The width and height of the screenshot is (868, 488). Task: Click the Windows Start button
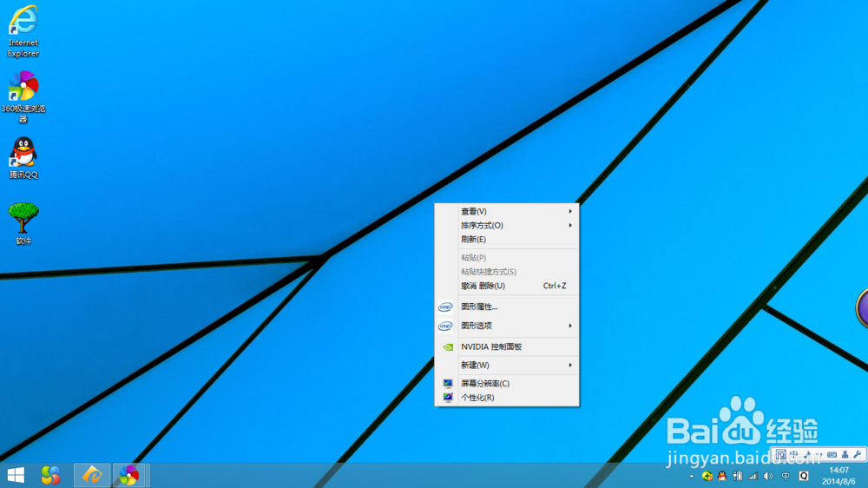pyautogui.click(x=16, y=475)
